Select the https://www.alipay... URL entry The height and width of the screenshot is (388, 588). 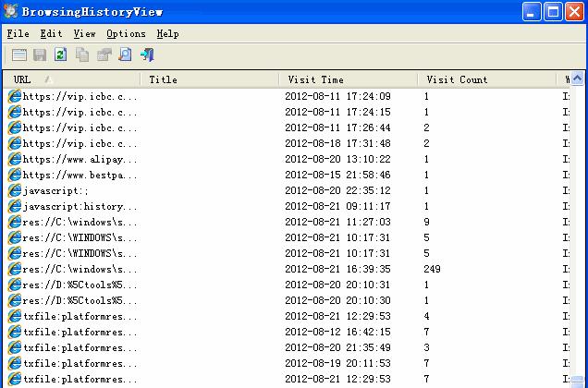pos(80,159)
